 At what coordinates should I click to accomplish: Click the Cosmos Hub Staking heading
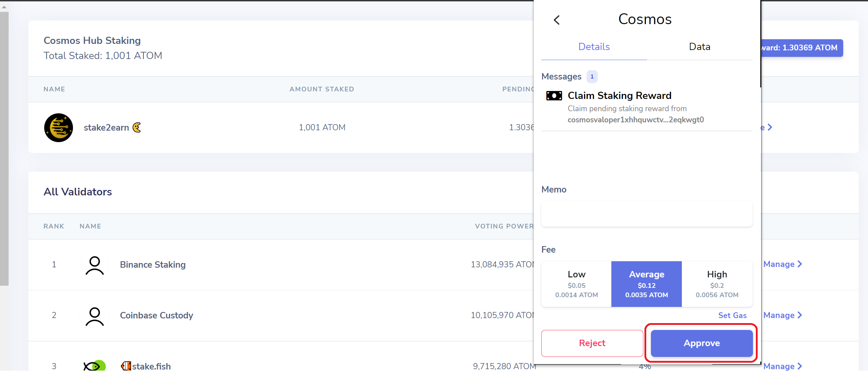(x=92, y=41)
